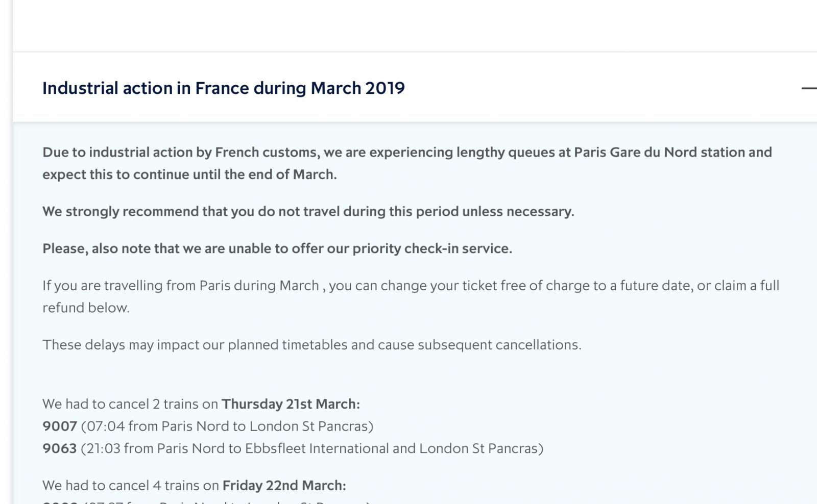Click the words 'refund below.'
The height and width of the screenshot is (504, 817).
(x=86, y=308)
